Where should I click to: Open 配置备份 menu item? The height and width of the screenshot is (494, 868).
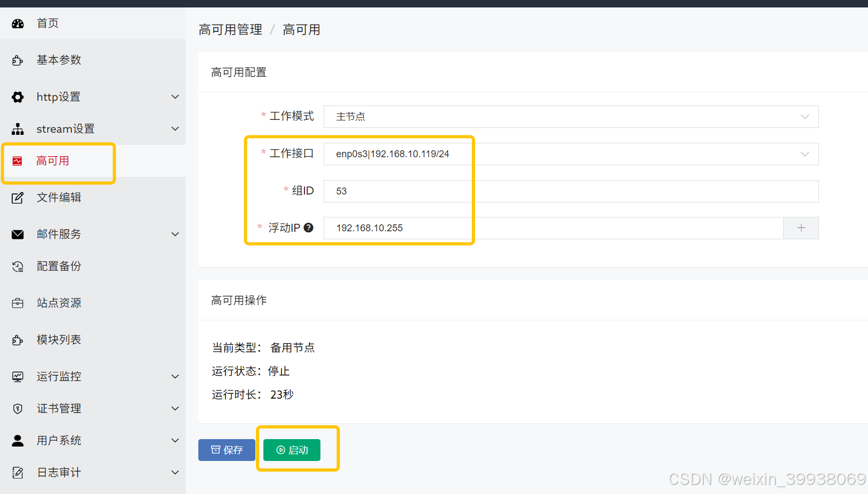pyautogui.click(x=93, y=266)
